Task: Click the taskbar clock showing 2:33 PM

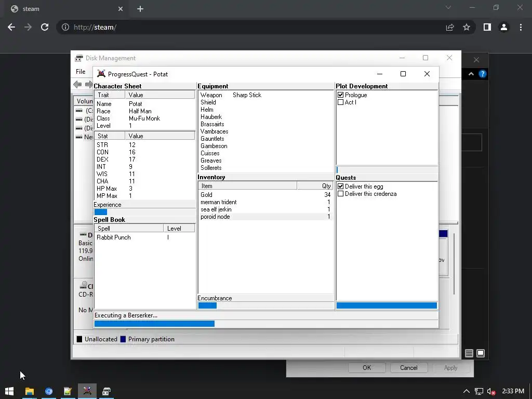Action: 513,391
